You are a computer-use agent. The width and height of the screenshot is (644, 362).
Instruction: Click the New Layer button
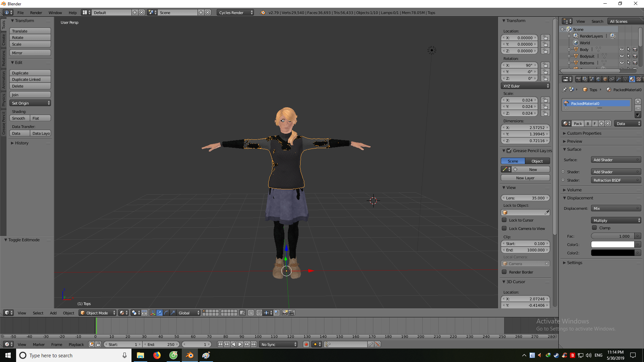point(525,178)
